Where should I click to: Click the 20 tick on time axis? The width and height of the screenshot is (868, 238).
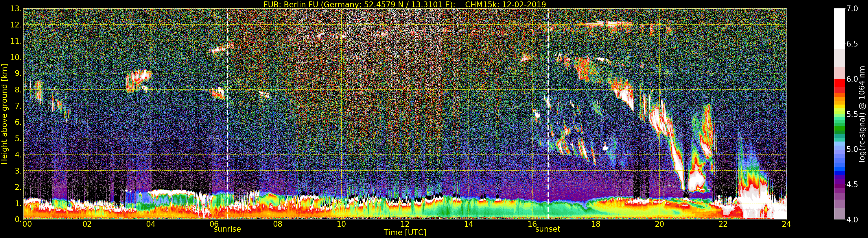click(659, 224)
